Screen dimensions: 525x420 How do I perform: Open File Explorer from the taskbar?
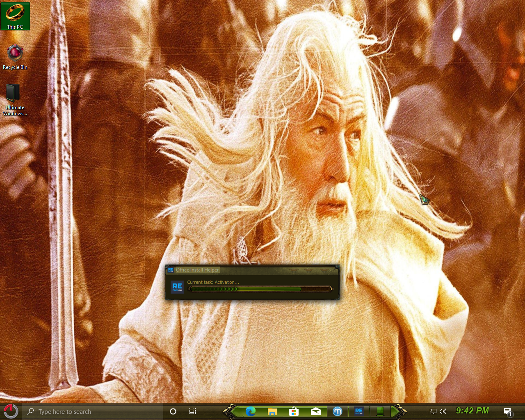tap(272, 411)
